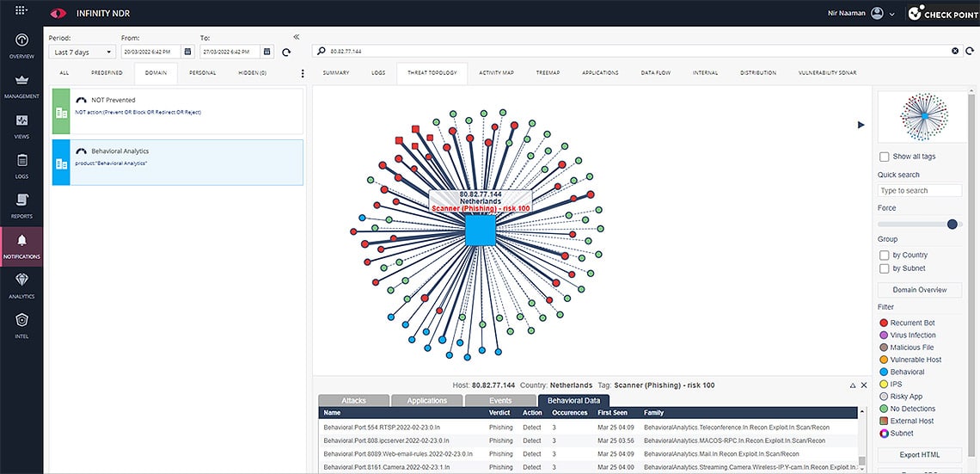Click the Infinity NDR eye logo

(x=58, y=13)
